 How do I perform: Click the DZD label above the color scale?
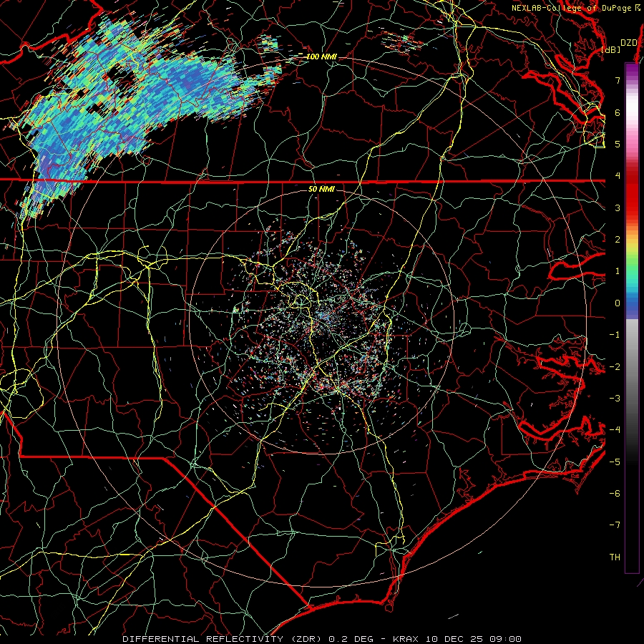(628, 43)
